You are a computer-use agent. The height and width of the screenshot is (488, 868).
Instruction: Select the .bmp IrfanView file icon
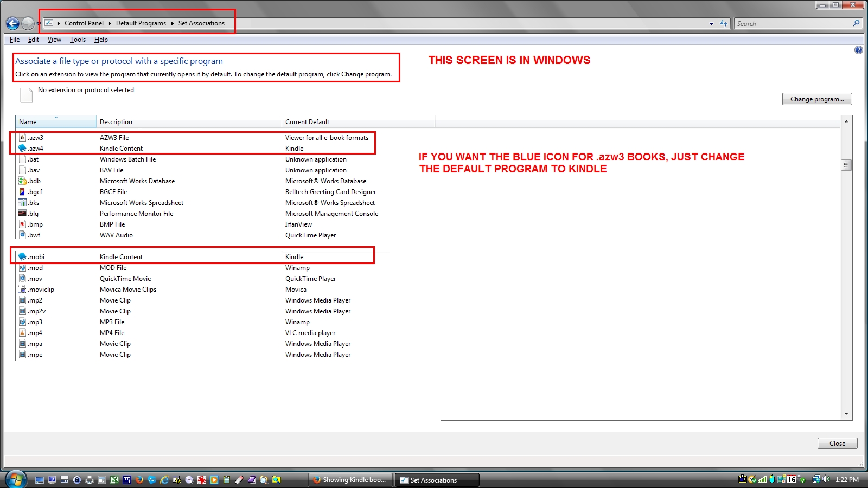coord(22,224)
